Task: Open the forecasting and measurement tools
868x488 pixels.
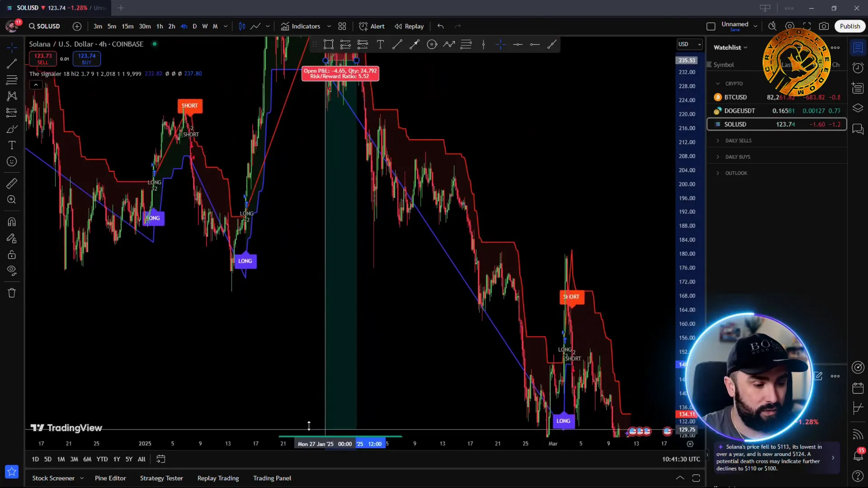Action: point(12,113)
